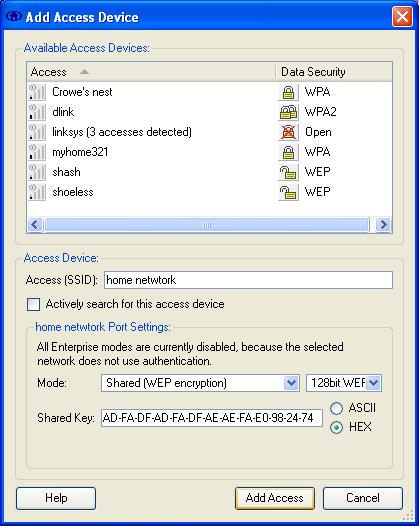Click the WPA2 double-lock icon for dlink
419x526 pixels.
(288, 112)
